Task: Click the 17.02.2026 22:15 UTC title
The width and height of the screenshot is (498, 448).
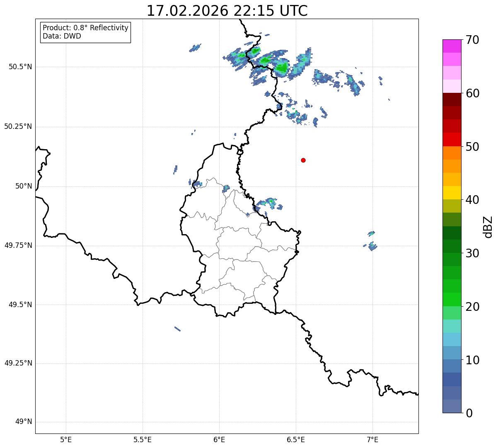Action: click(227, 11)
